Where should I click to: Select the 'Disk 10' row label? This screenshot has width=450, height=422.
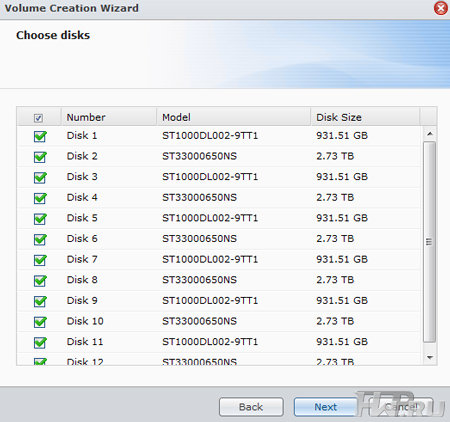pyautogui.click(x=85, y=321)
